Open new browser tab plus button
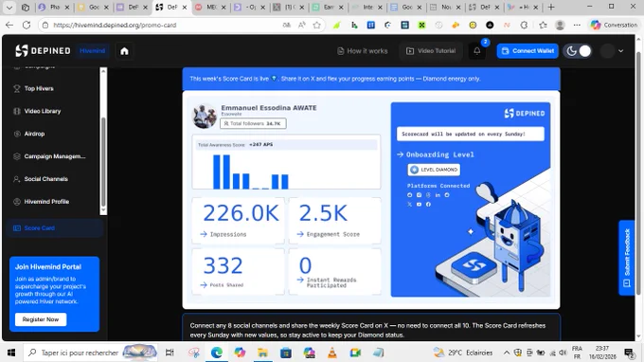The width and height of the screenshot is (644, 362). (x=551, y=7)
